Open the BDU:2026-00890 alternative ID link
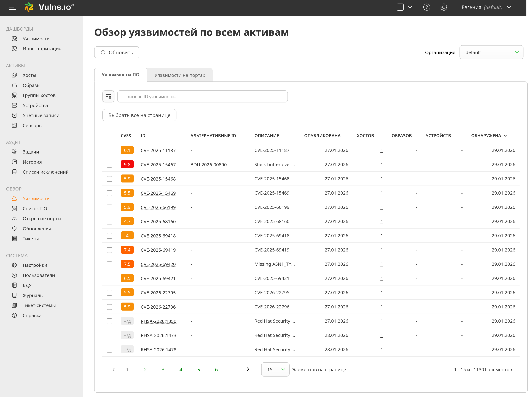This screenshot has width=532, height=397. [208, 165]
